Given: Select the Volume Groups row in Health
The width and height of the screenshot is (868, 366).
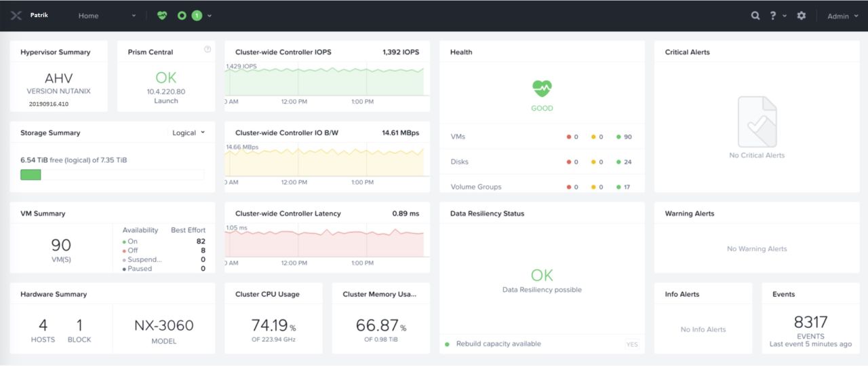Looking at the screenshot, I should [542, 187].
